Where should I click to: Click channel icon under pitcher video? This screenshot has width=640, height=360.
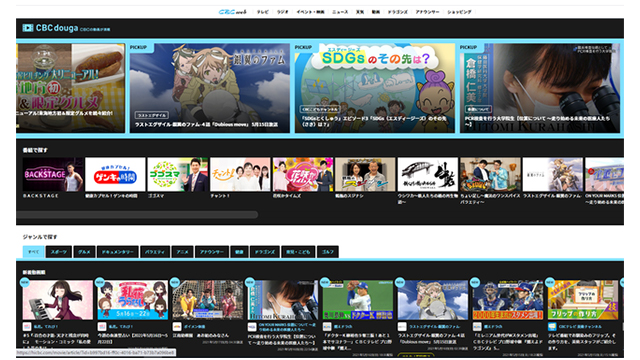click(x=327, y=327)
